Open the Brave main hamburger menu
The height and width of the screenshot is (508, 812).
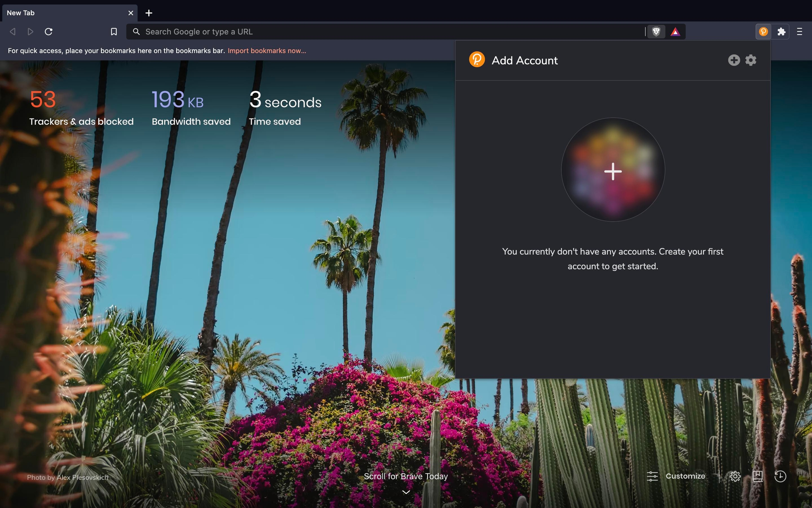pos(799,32)
